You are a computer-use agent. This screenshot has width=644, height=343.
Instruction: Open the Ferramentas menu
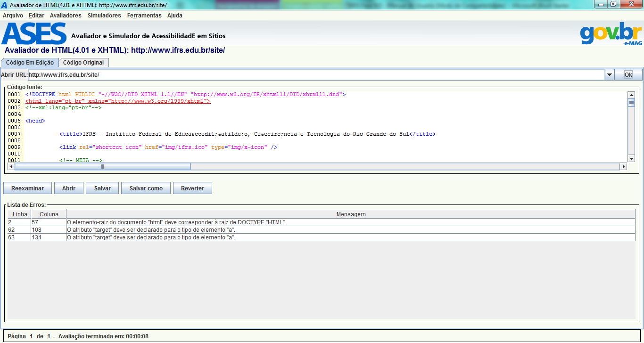coord(144,16)
